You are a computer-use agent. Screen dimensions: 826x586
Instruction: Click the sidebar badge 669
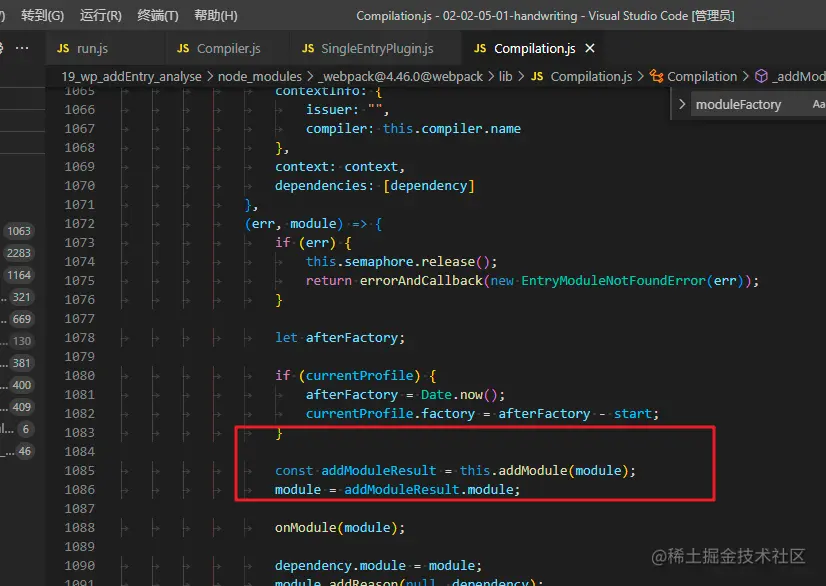click(x=22, y=319)
